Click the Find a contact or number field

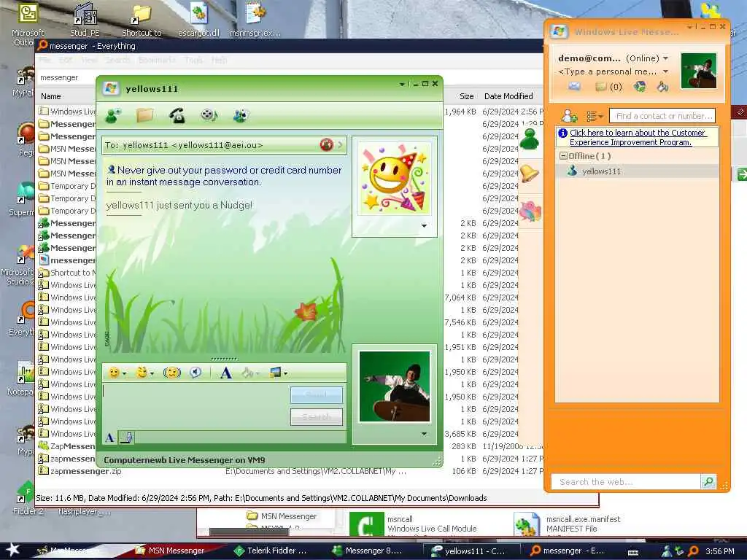(x=662, y=116)
